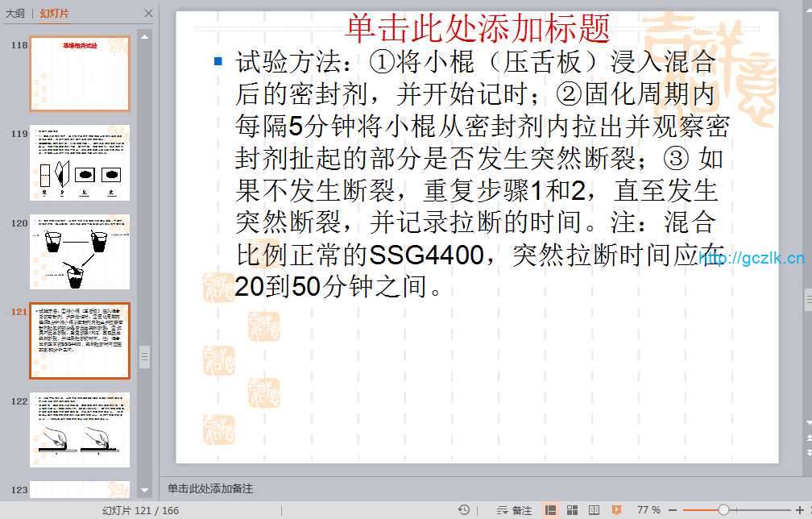Switch to normal view icon
Screen dimensions: 812x519
click(550, 510)
